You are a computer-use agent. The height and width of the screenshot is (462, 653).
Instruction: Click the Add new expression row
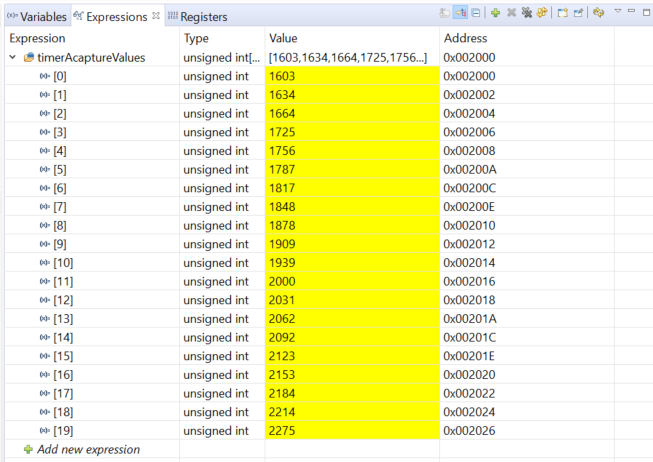[x=87, y=450]
